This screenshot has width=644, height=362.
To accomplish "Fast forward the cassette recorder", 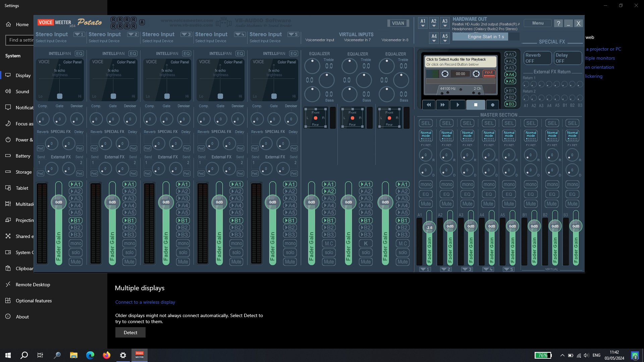I will click(x=443, y=105).
